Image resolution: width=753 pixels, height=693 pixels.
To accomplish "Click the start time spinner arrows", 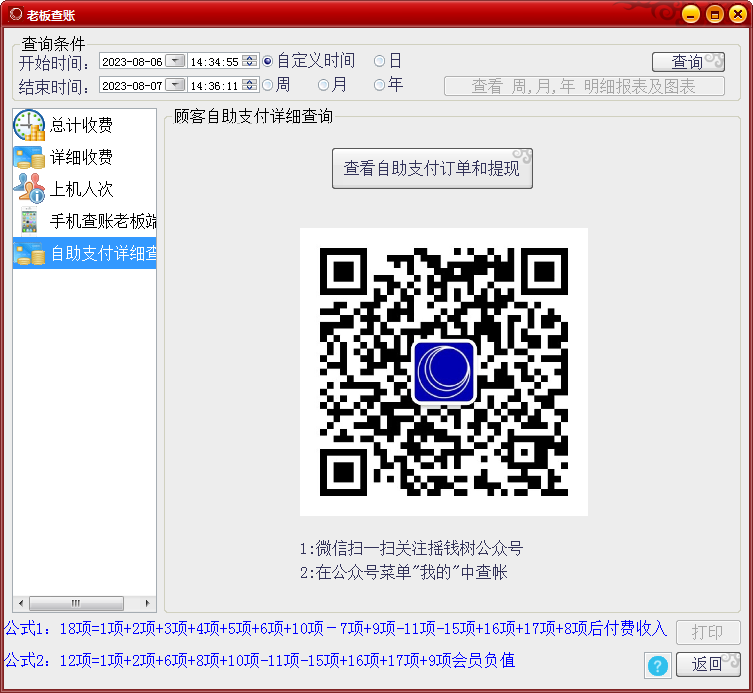I will tap(250, 61).
